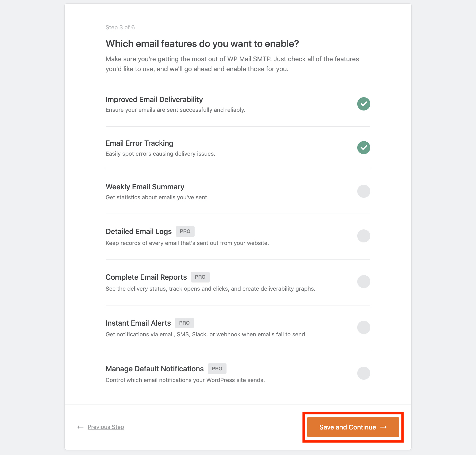The height and width of the screenshot is (455, 476).
Task: Turn on Manage Default Notifications toggle
Action: pos(364,373)
